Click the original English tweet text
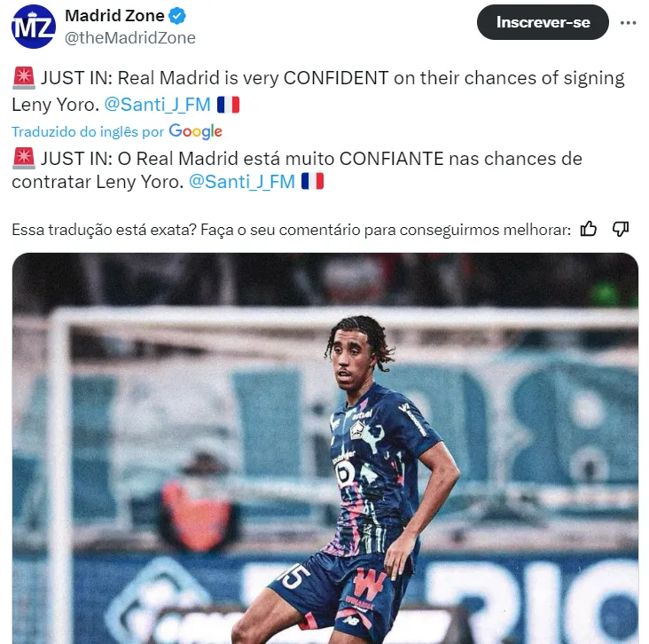 pyautogui.click(x=318, y=91)
